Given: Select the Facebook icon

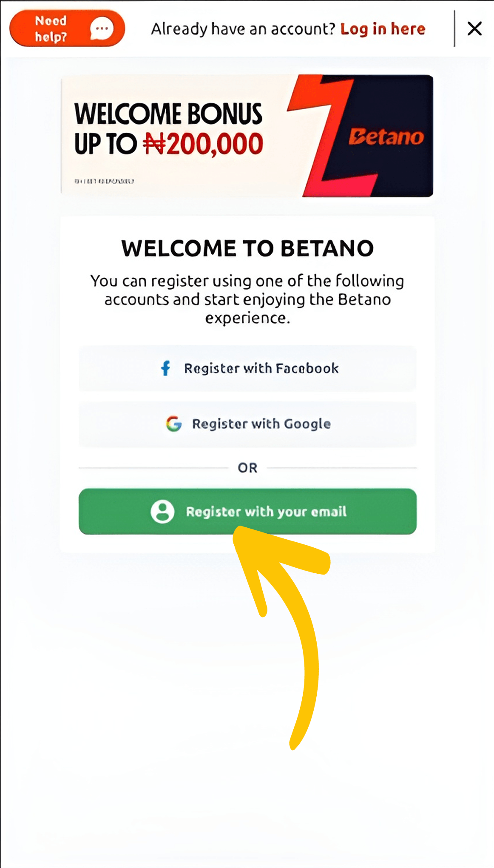Looking at the screenshot, I should tap(166, 368).
